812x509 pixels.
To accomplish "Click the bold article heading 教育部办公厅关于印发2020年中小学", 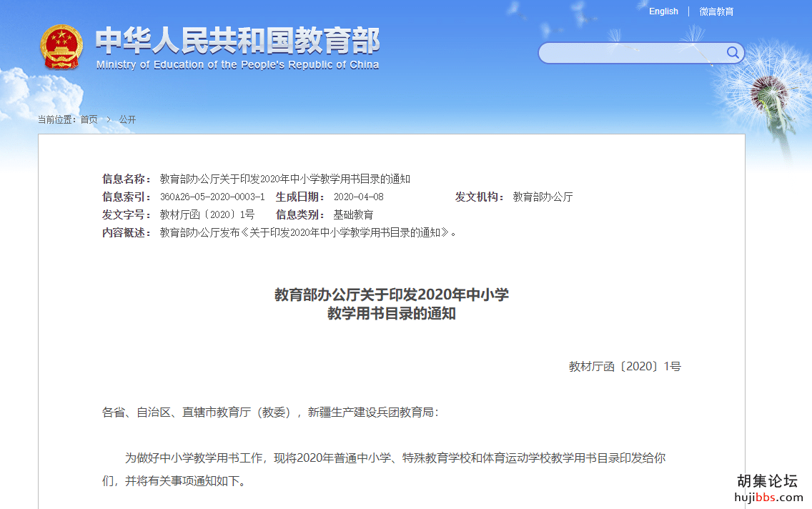I will [x=392, y=295].
